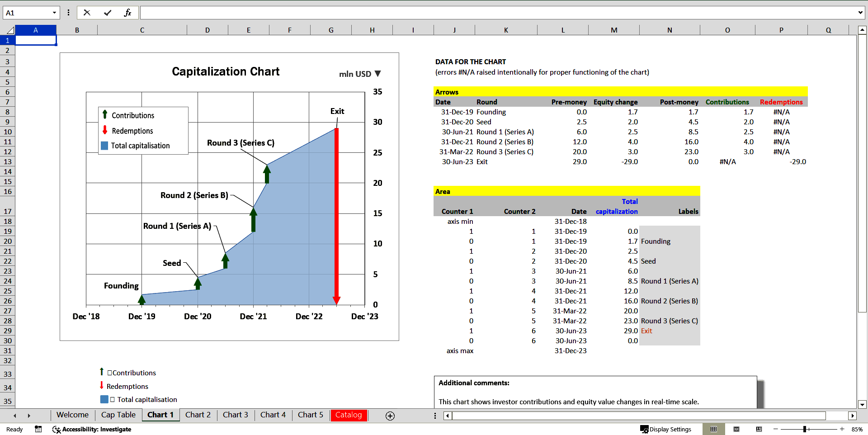Open the Welcome sheet tab
This screenshot has height=435, width=868.
coord(72,415)
